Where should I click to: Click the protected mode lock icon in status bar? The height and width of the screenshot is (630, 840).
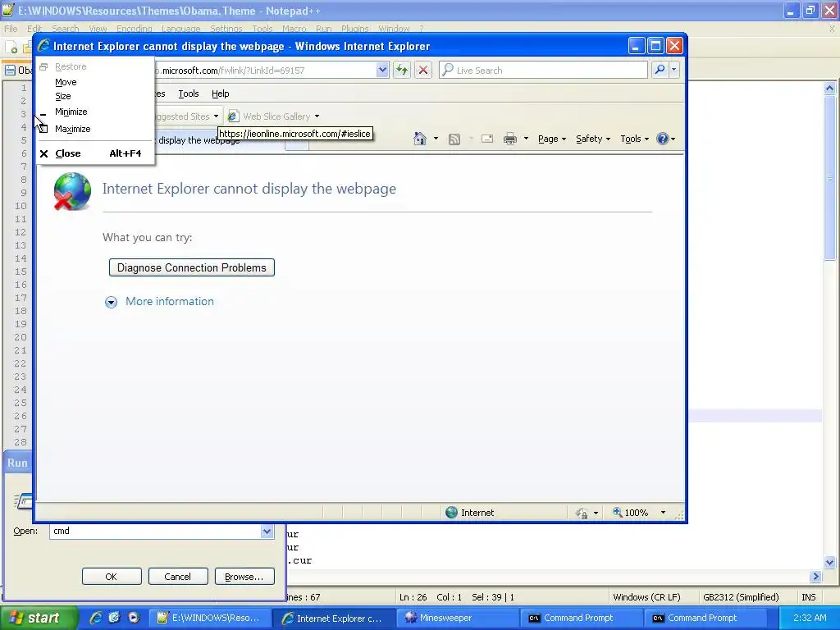(x=582, y=514)
